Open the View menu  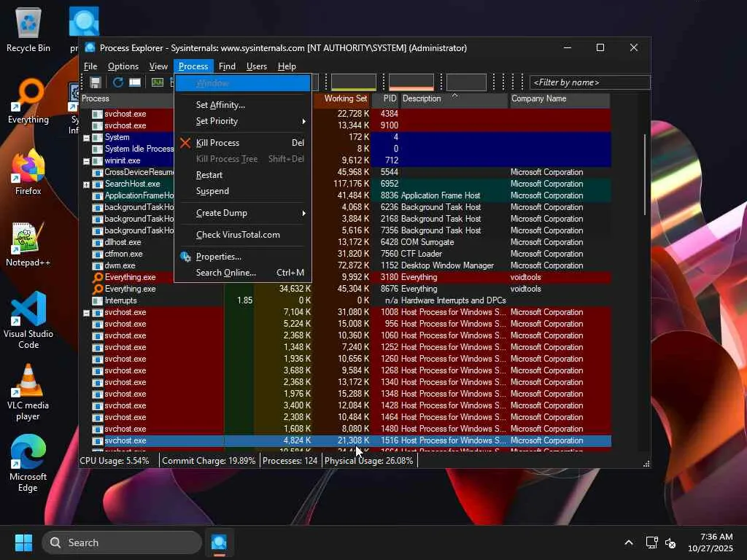pos(158,66)
